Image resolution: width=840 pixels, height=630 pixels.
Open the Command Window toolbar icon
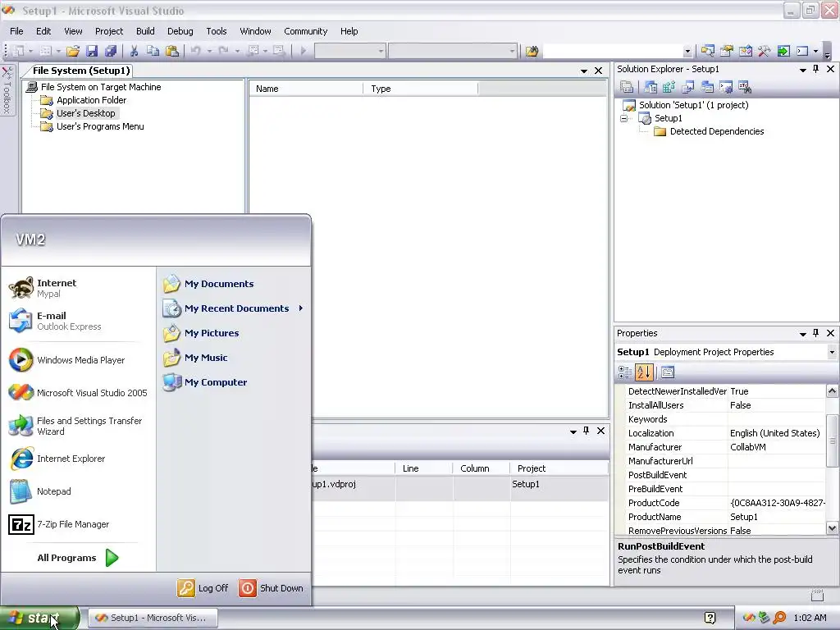coord(802,51)
